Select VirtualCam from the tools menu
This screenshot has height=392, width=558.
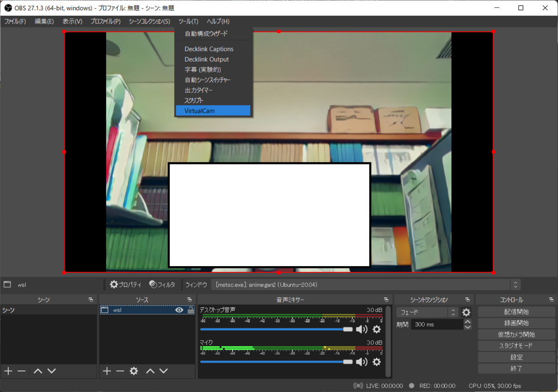213,111
